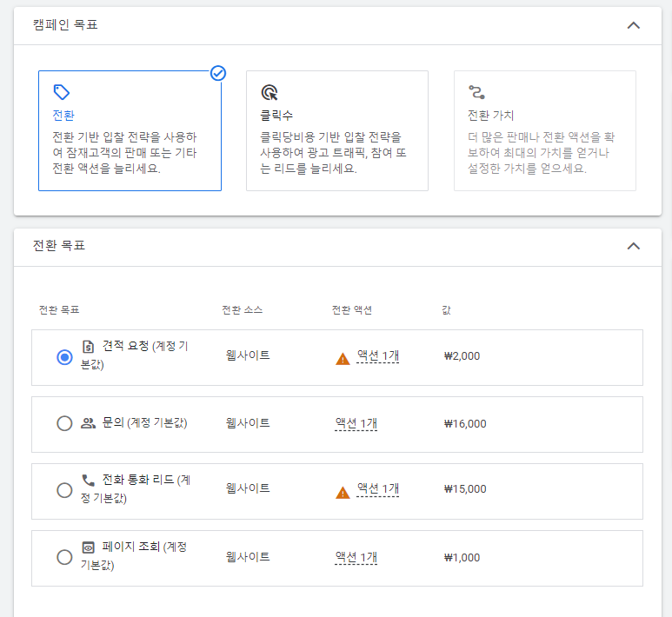Click the eye icon for 페이지 조회
672x617 pixels.
88,547
